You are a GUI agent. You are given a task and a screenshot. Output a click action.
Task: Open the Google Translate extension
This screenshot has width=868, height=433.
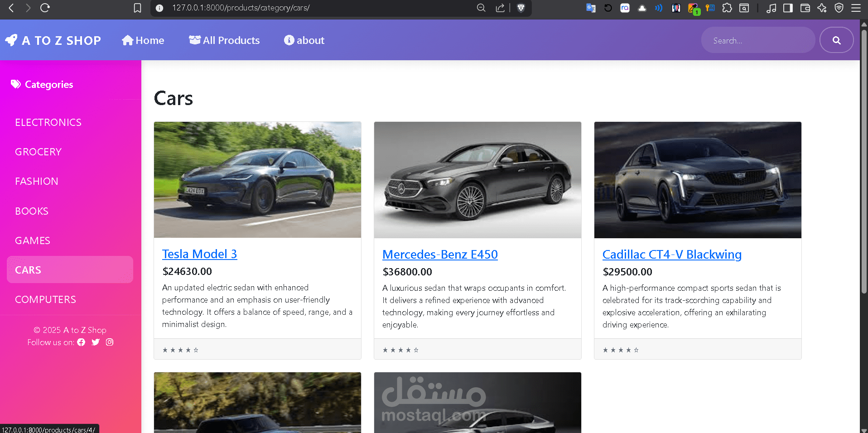(591, 8)
